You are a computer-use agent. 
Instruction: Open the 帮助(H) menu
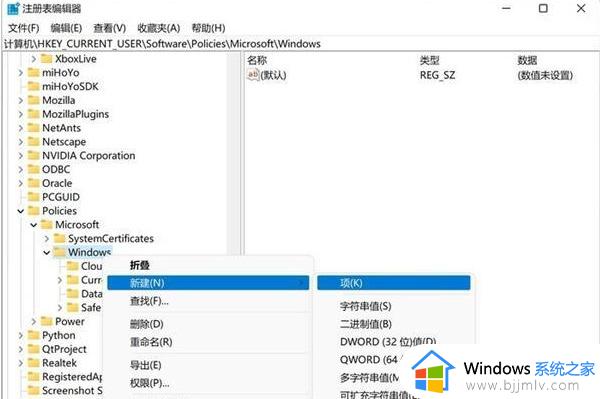click(209, 28)
